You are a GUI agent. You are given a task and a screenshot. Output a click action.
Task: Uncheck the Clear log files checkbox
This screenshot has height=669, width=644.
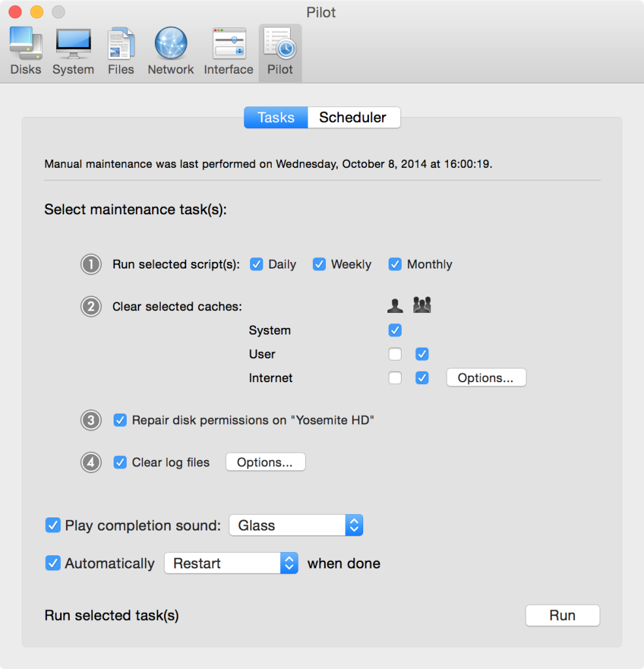(120, 463)
